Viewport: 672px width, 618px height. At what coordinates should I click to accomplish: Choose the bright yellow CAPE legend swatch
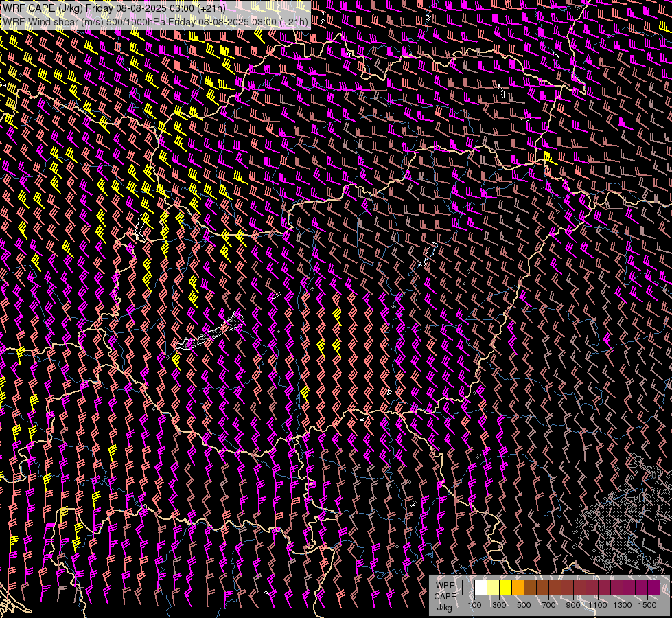point(506,588)
